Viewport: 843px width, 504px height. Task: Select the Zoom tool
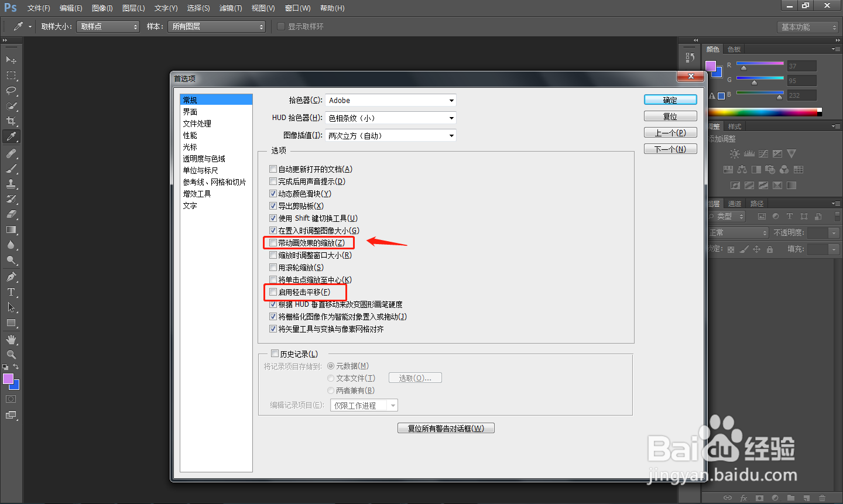11,355
